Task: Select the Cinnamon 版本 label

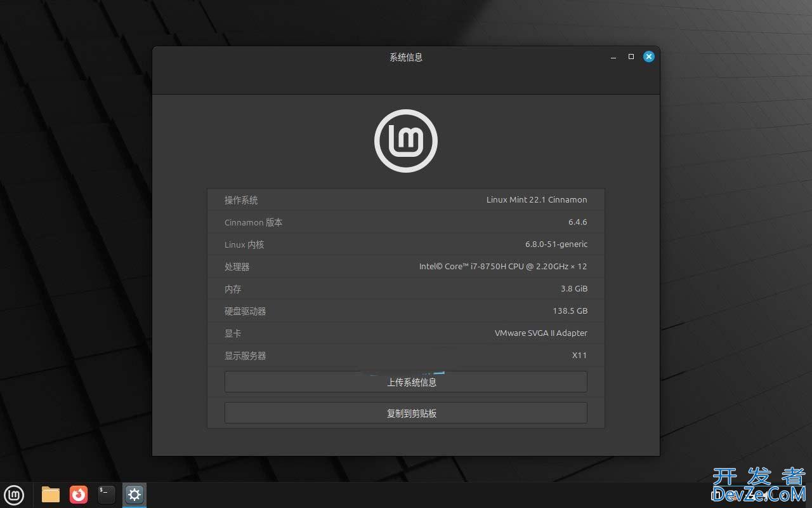Action: (253, 222)
